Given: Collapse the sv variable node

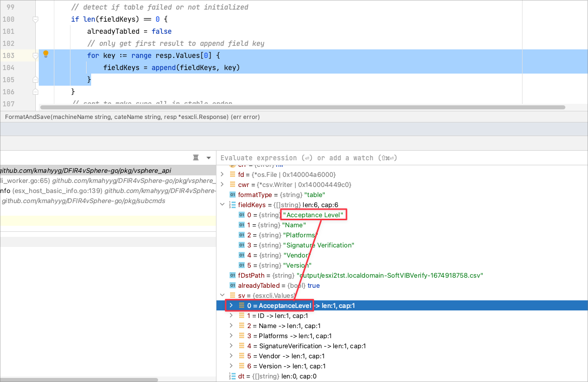Looking at the screenshot, I should pos(222,295).
